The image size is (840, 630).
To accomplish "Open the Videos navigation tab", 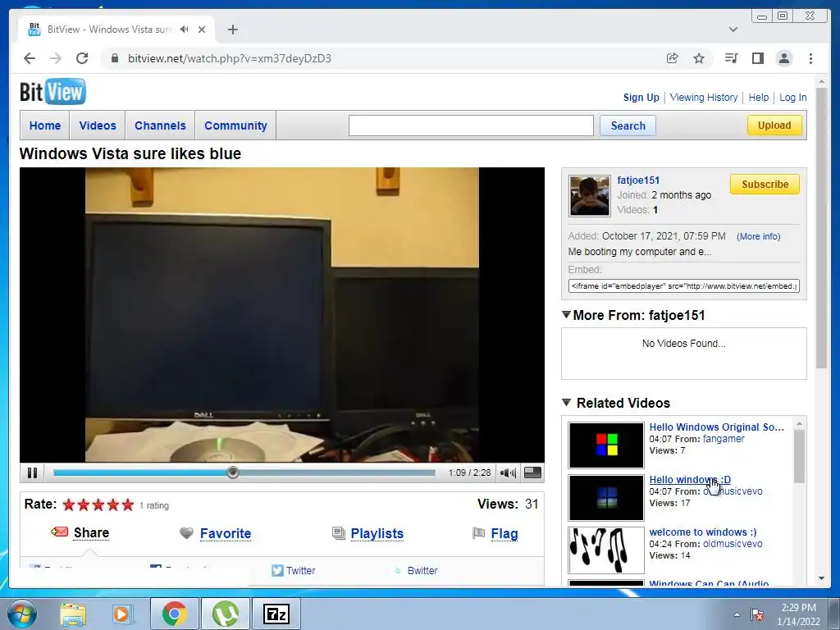I will pyautogui.click(x=98, y=126).
